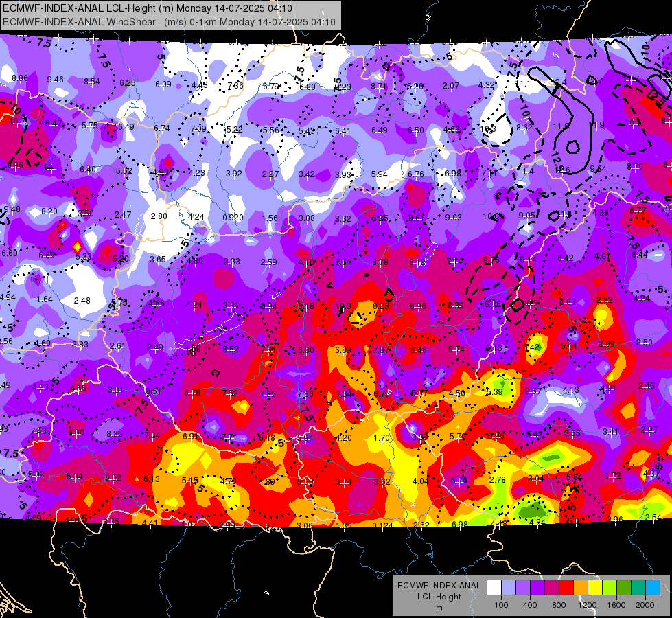Click the crimson magenta legend swatch
The height and width of the screenshot is (618, 672).
[552, 588]
